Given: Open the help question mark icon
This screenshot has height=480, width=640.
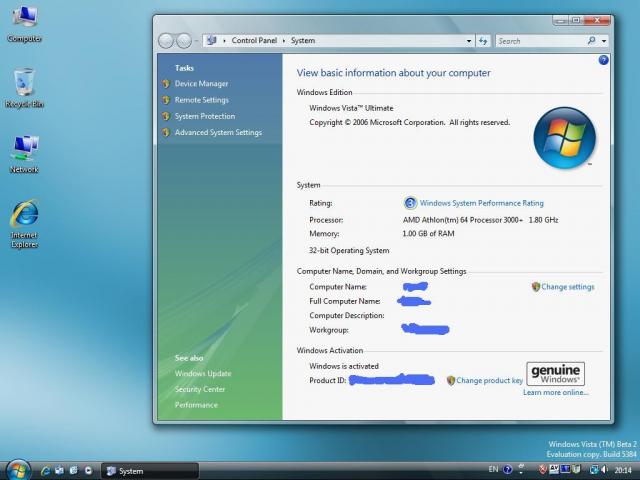Looking at the screenshot, I should [603, 60].
